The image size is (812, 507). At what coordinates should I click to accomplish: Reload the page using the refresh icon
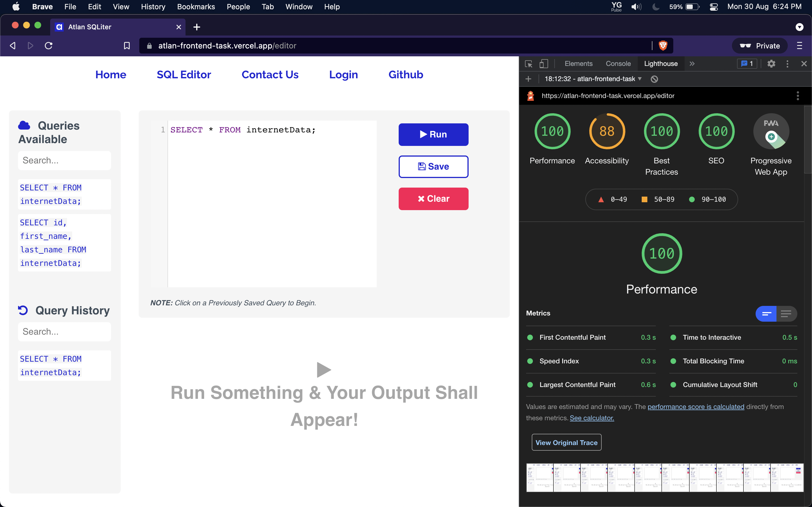pyautogui.click(x=48, y=46)
